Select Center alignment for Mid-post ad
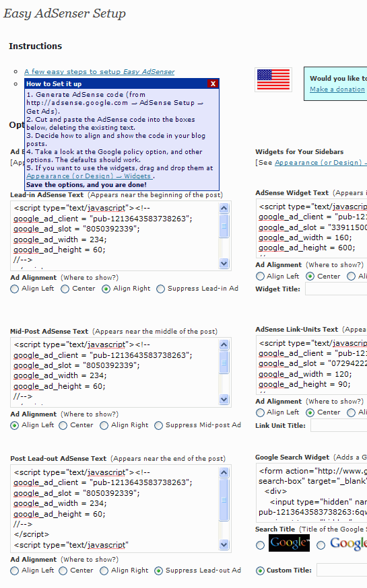367x588 pixels. (x=63, y=426)
